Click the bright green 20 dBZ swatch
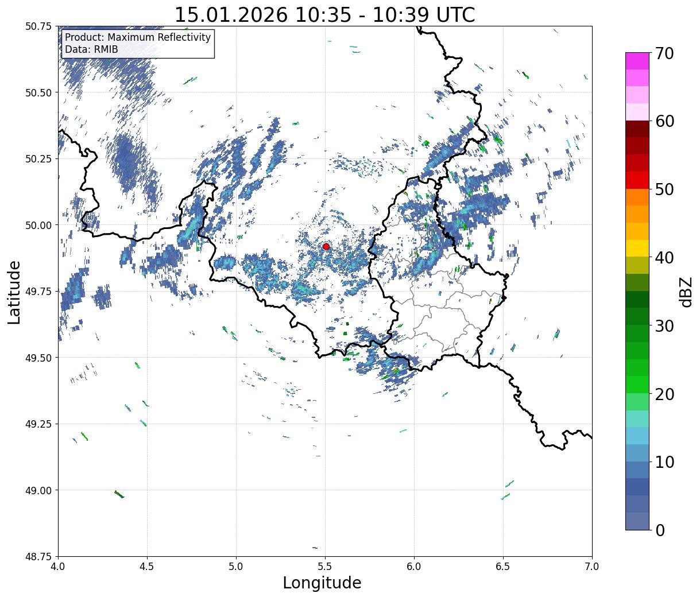 pos(637,384)
